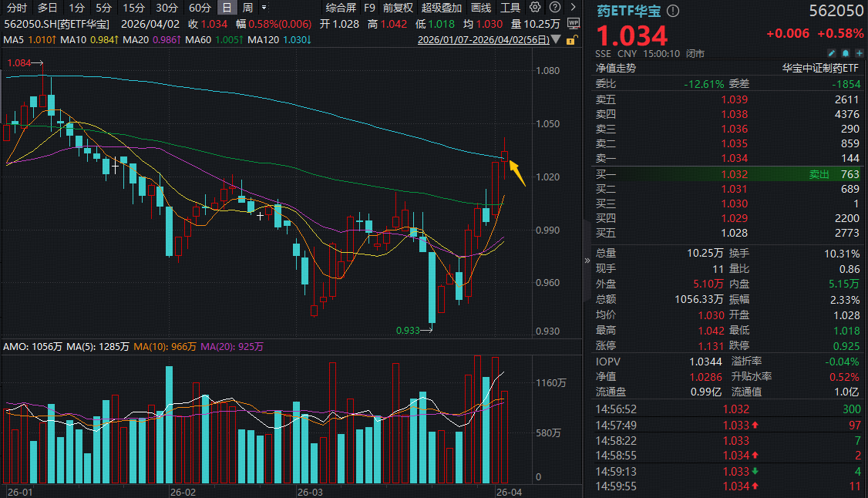868x498 pixels.
Task: Toggle 超级叠加 overlay mode
Action: [x=442, y=8]
